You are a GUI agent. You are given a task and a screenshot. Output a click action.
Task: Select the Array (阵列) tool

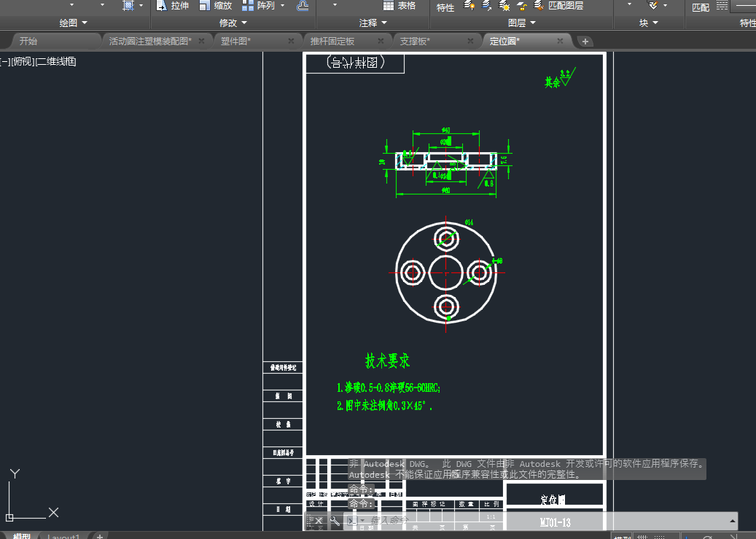tap(258, 5)
